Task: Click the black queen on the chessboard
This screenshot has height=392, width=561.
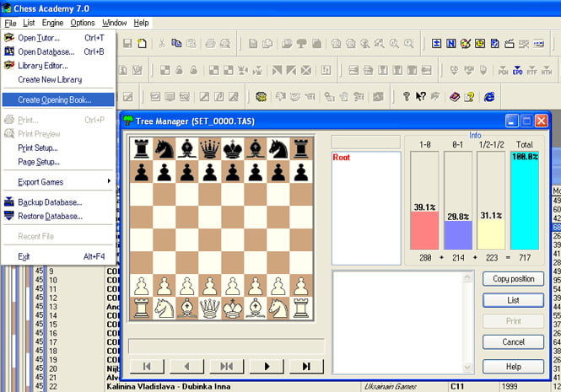Action: click(210, 148)
